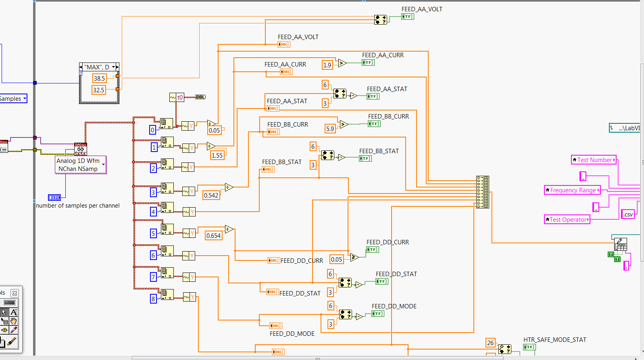This screenshot has height=360, width=644.
Task: Click the 32.5 numeric constant
Action: tap(99, 90)
